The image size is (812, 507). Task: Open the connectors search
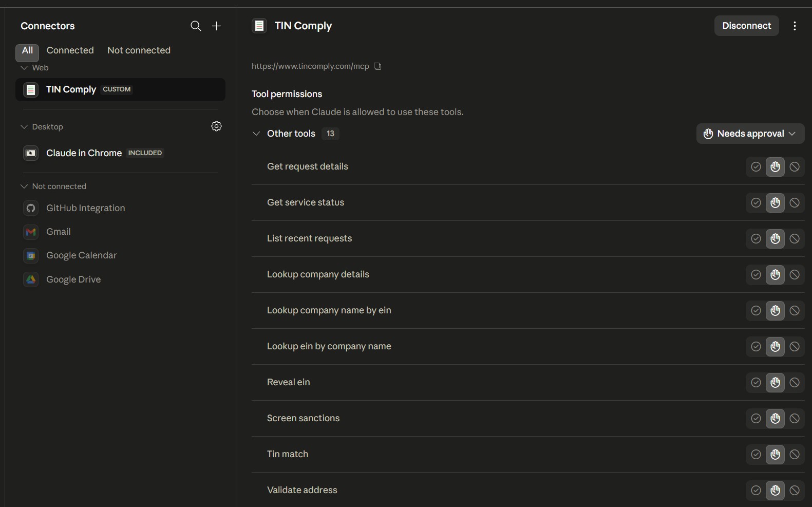click(x=196, y=26)
